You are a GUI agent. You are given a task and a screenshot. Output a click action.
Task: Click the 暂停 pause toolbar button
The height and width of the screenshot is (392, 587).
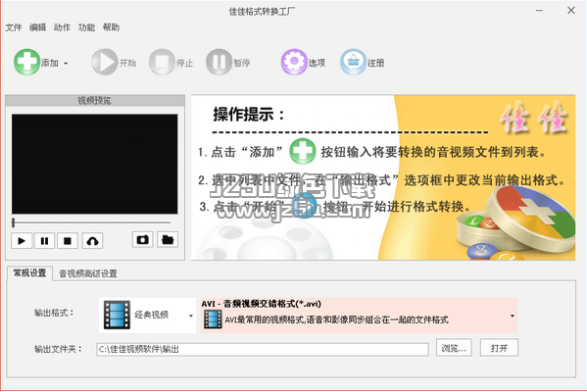[x=228, y=62]
